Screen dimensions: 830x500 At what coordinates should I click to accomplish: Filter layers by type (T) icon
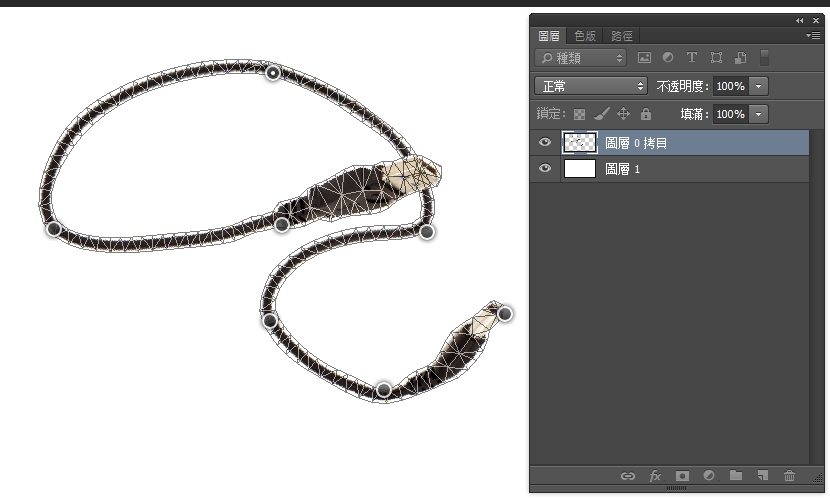click(x=691, y=58)
